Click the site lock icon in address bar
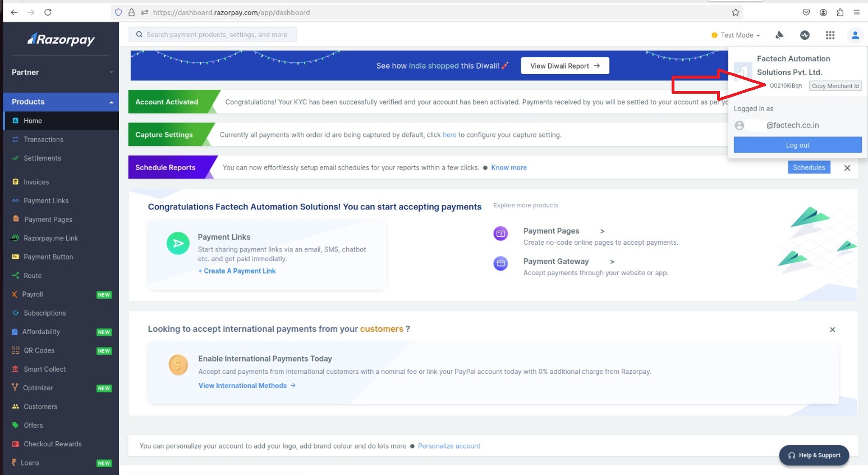 click(x=131, y=12)
